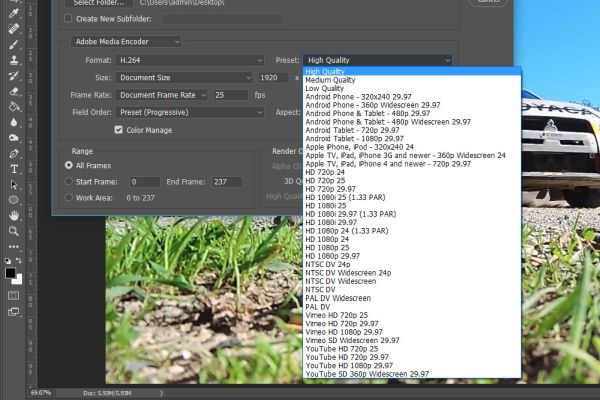
Task: Select the Eraser tool
Action: tap(14, 91)
